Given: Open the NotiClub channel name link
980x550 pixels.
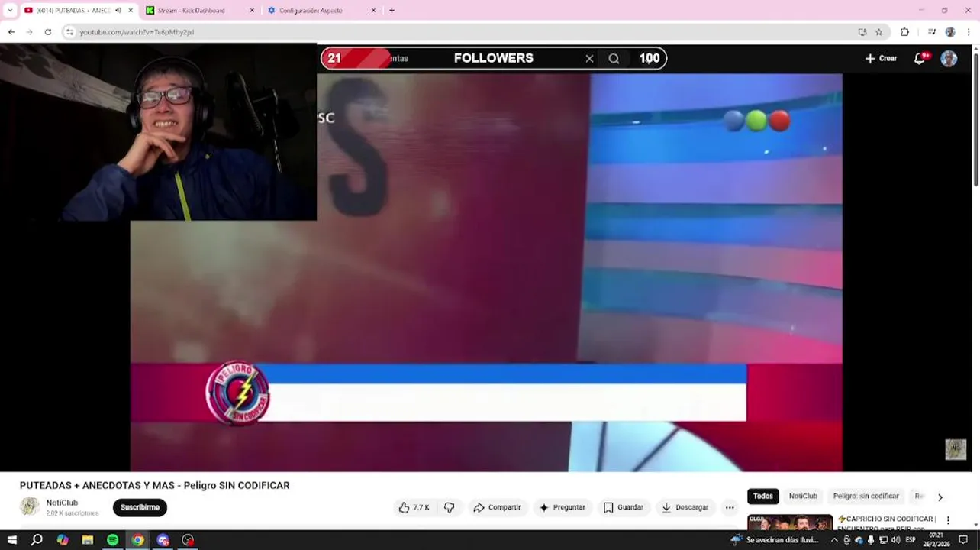Looking at the screenshot, I should click(x=62, y=503).
